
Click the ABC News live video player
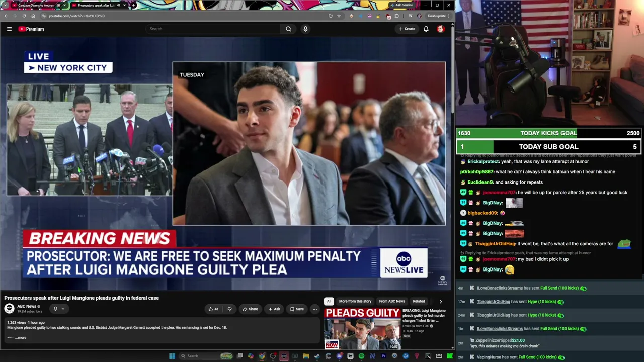click(226, 164)
